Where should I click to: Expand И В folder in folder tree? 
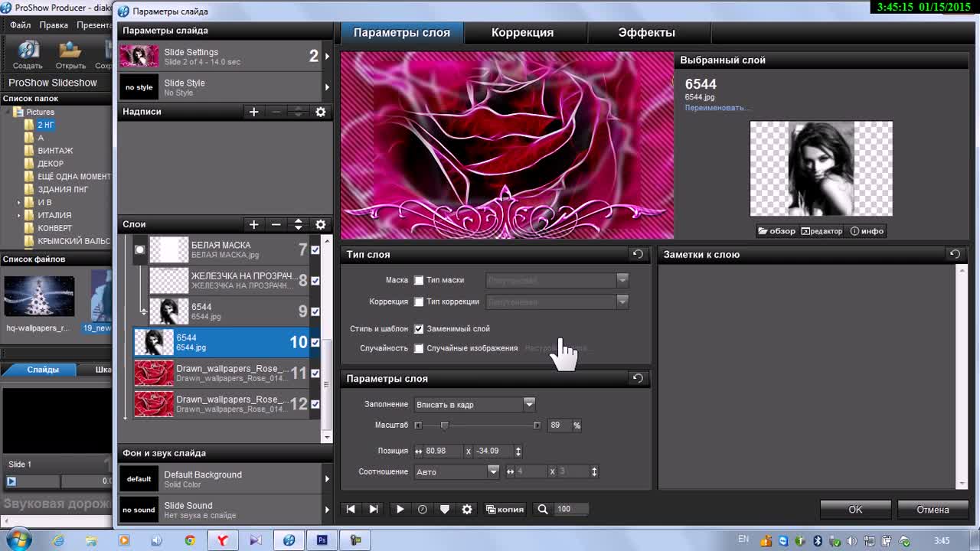19,203
